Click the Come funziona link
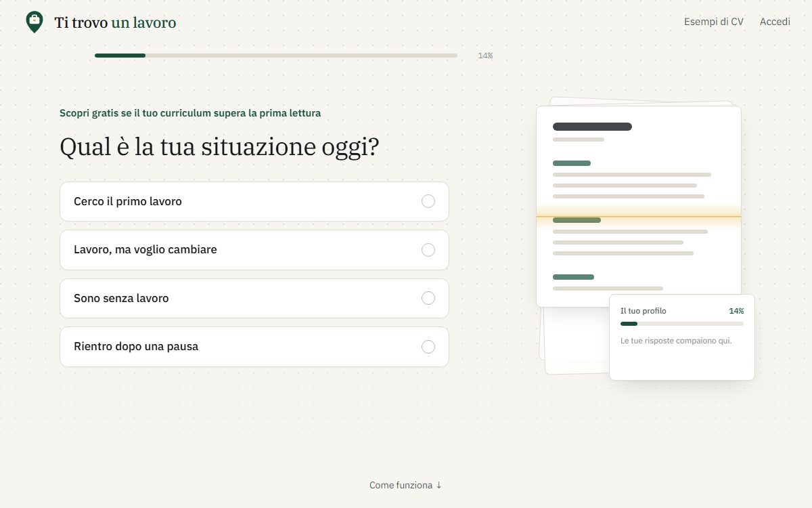Viewport: 812px width, 508px height. tap(405, 485)
